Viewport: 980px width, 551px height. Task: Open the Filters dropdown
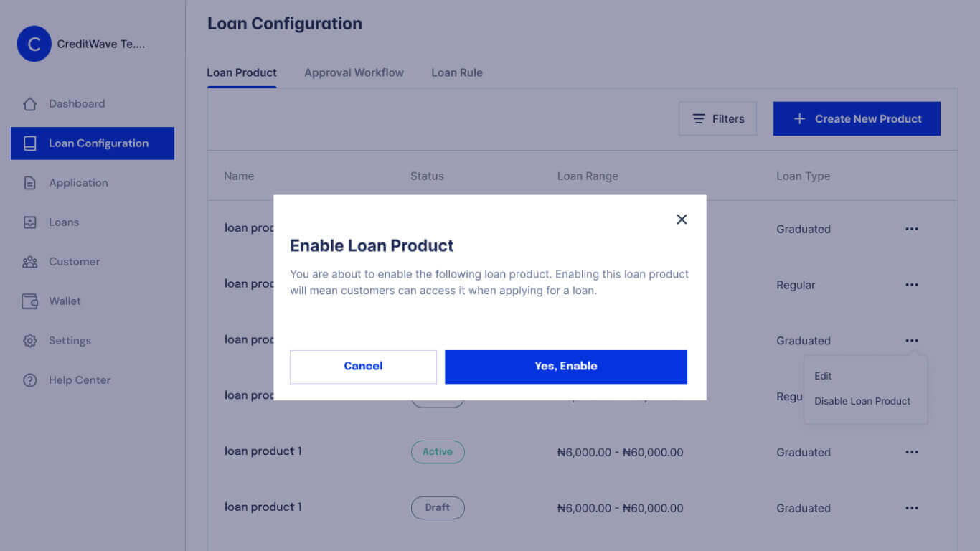tap(717, 119)
